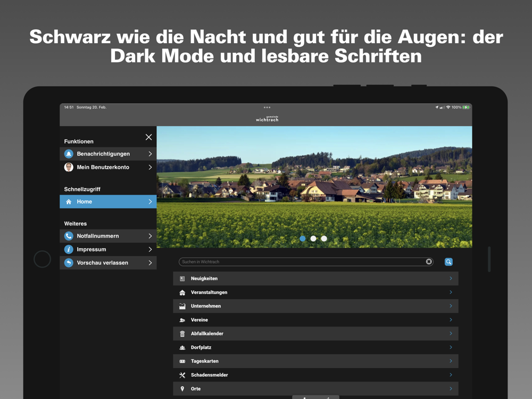Tap the Veranstaltungen icon
The height and width of the screenshot is (399, 532).
[x=182, y=293]
